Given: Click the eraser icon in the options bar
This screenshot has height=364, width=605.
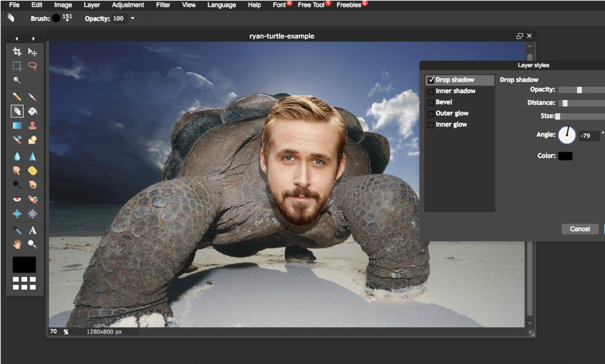Looking at the screenshot, I should pos(11,18).
